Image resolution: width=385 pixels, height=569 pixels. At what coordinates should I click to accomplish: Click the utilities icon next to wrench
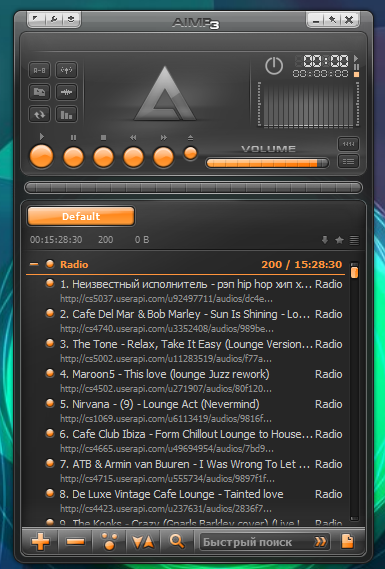coord(71,19)
